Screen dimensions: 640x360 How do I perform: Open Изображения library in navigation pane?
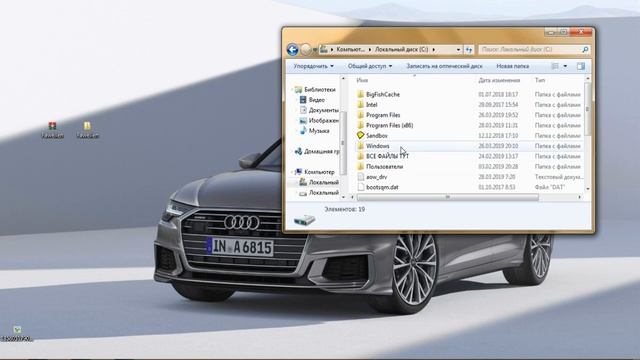click(x=324, y=120)
